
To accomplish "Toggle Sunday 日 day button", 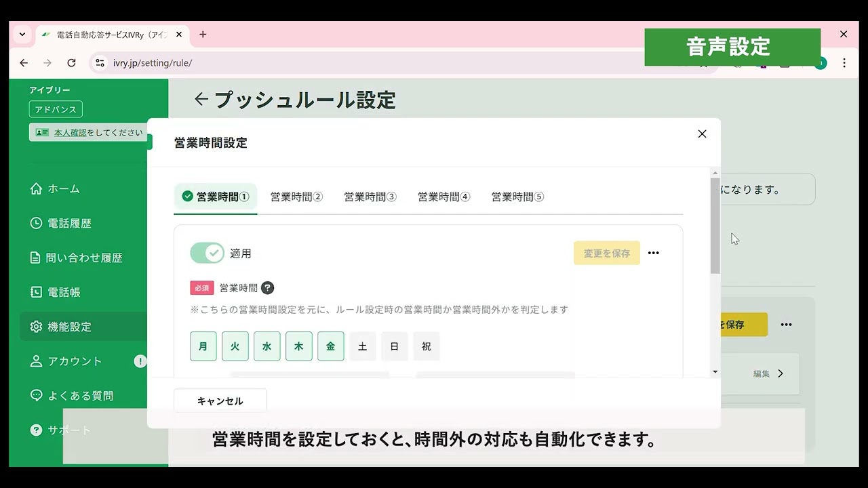I will point(395,346).
